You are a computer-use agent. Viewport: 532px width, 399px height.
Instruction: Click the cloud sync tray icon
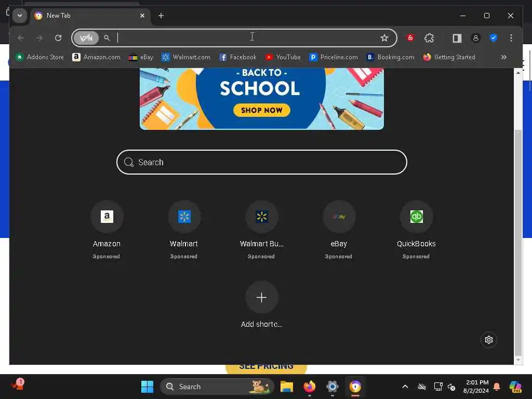pos(422,387)
